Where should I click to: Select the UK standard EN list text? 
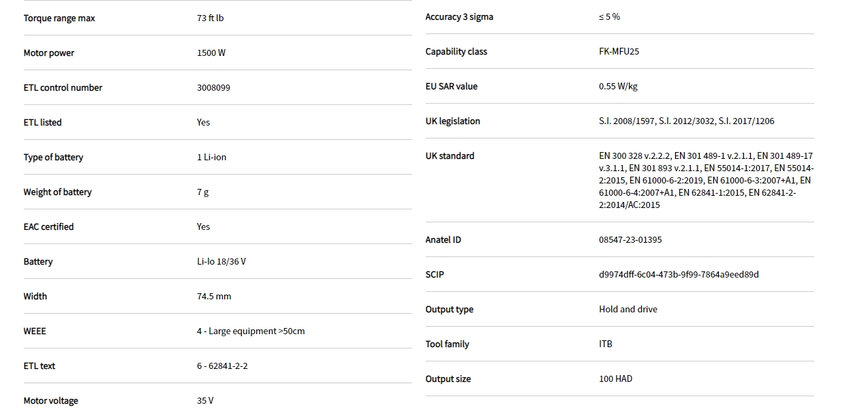(x=705, y=181)
